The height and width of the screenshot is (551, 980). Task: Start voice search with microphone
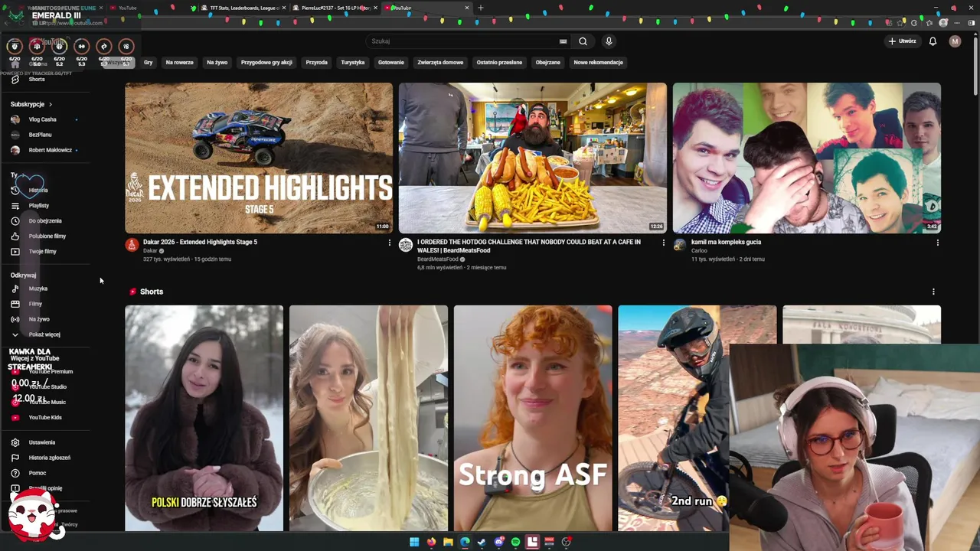click(x=609, y=41)
